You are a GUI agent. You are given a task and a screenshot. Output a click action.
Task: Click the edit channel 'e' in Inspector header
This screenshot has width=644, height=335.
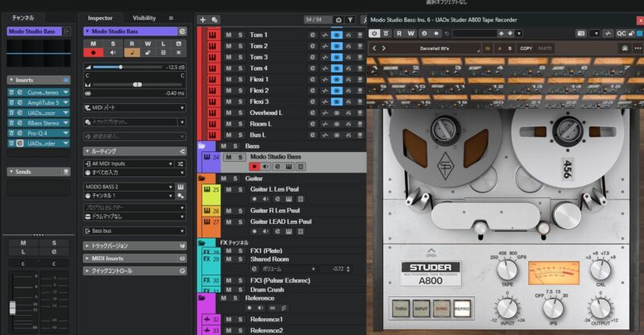tap(182, 31)
